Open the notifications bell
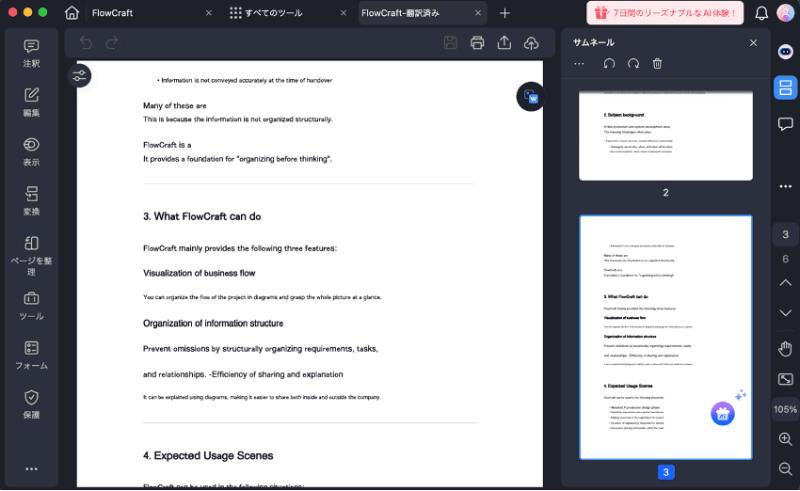The width and height of the screenshot is (800, 491). click(761, 13)
